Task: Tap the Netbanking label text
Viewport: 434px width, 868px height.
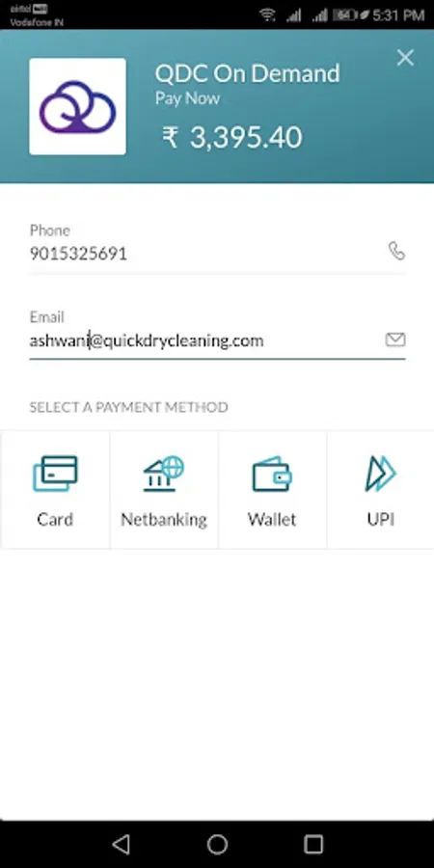Action: tap(164, 520)
